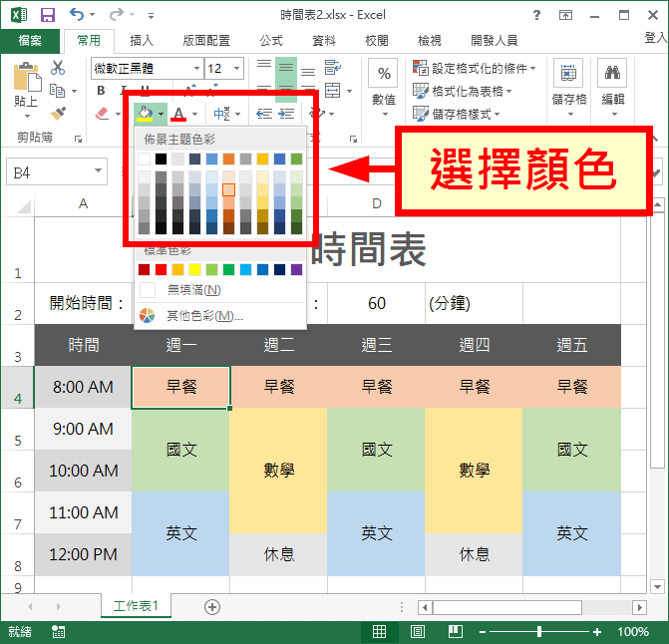Undo the last action
This screenshot has height=644, width=669.
coord(77,15)
